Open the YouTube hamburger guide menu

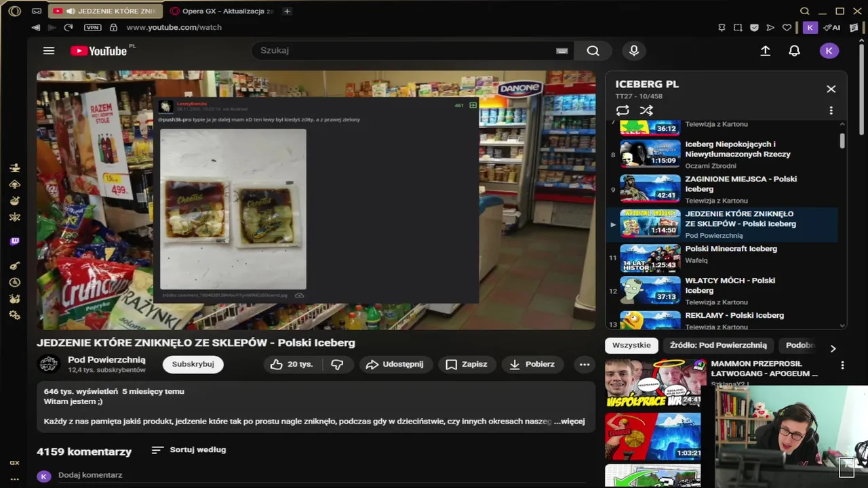[x=49, y=51]
